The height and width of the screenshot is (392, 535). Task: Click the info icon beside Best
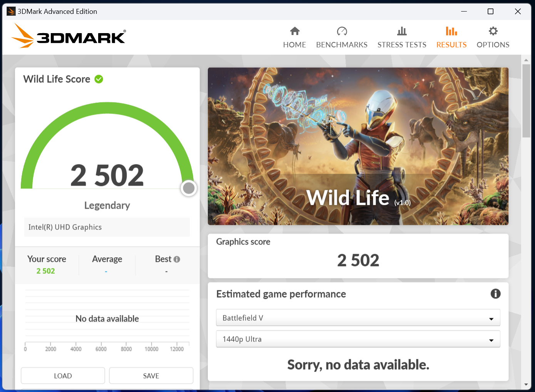click(x=177, y=259)
